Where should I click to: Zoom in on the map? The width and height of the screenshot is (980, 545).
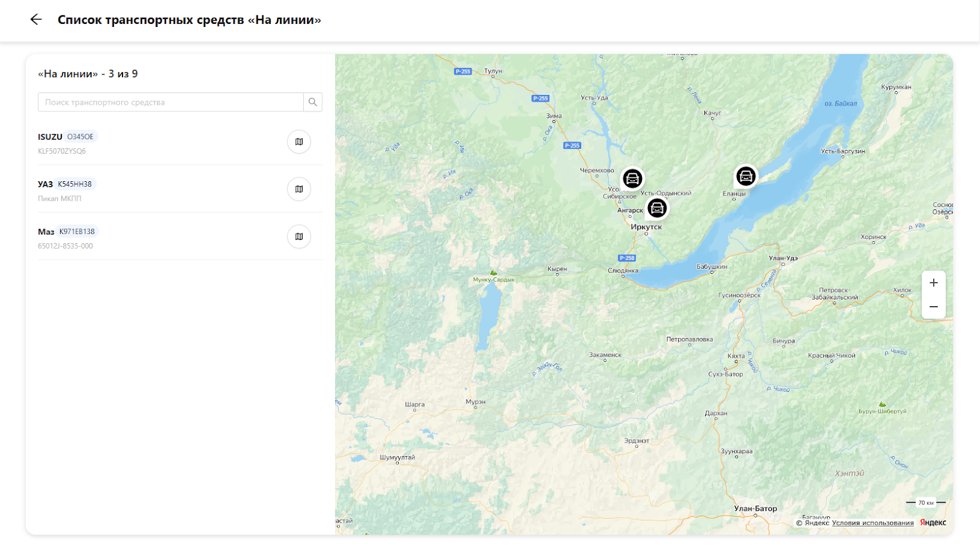[933, 283]
